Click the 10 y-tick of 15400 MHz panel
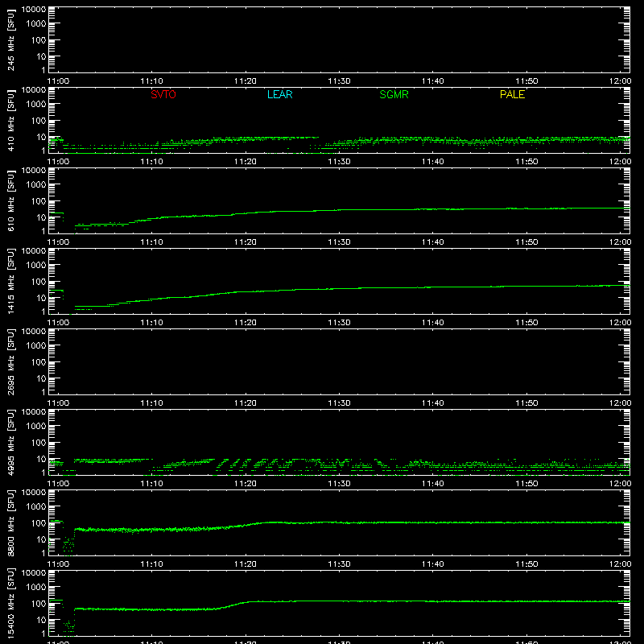644x644 pixels. (x=41, y=620)
